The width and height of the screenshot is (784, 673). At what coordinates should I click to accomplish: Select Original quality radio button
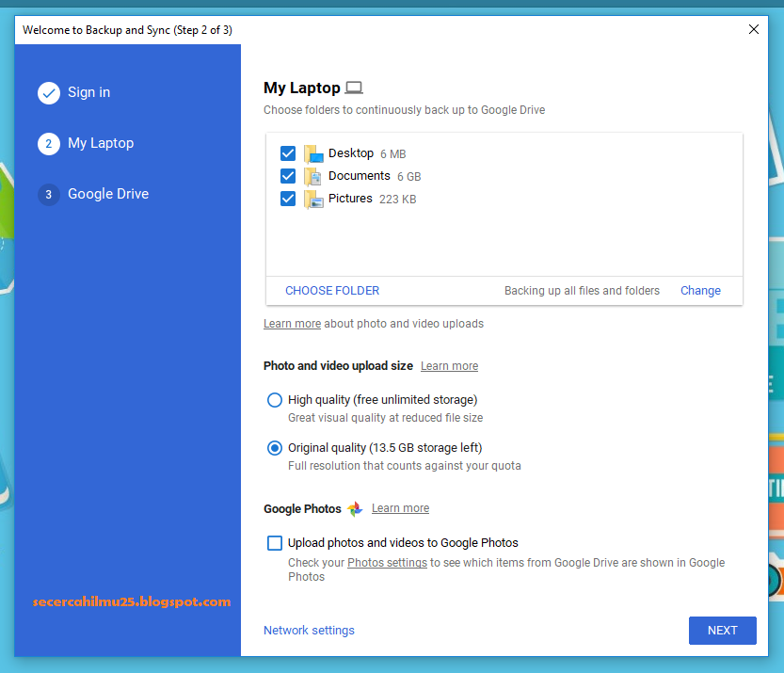tap(275, 448)
